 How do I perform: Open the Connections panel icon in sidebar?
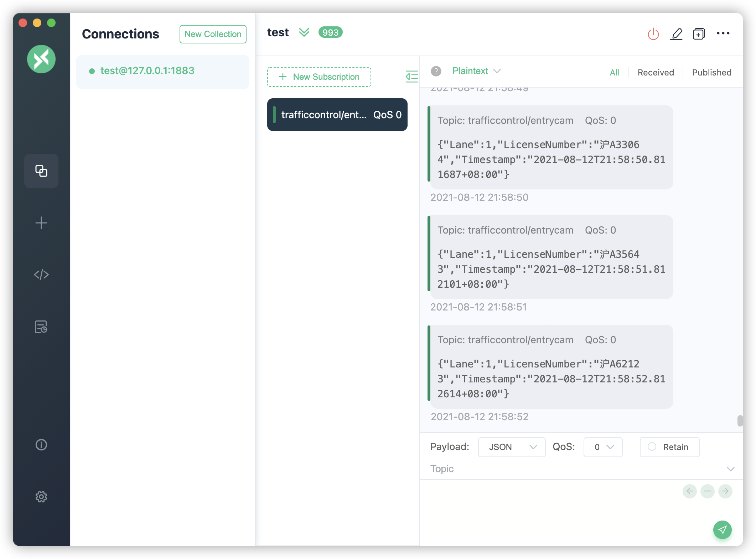point(41,171)
